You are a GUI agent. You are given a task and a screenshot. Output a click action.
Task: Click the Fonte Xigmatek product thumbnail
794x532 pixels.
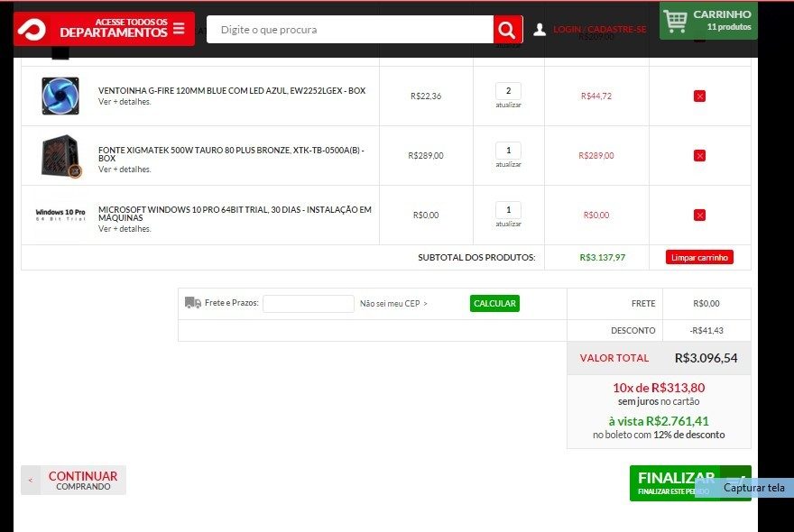[60, 156]
